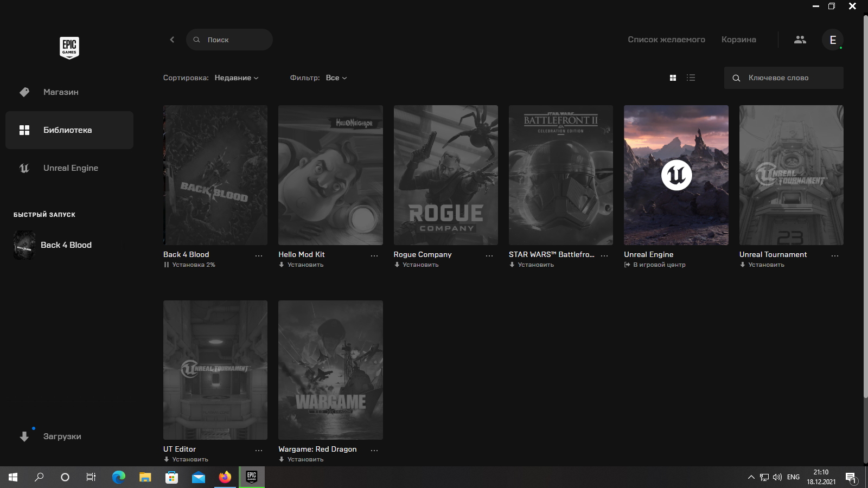Open the options menu for Rogue Company
This screenshot has height=488, width=868.
tap(489, 255)
